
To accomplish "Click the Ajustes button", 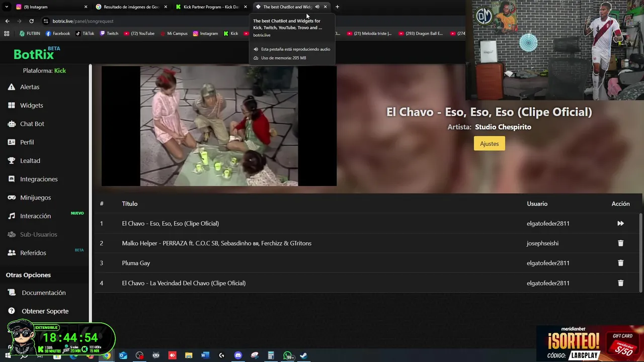I will (x=489, y=144).
